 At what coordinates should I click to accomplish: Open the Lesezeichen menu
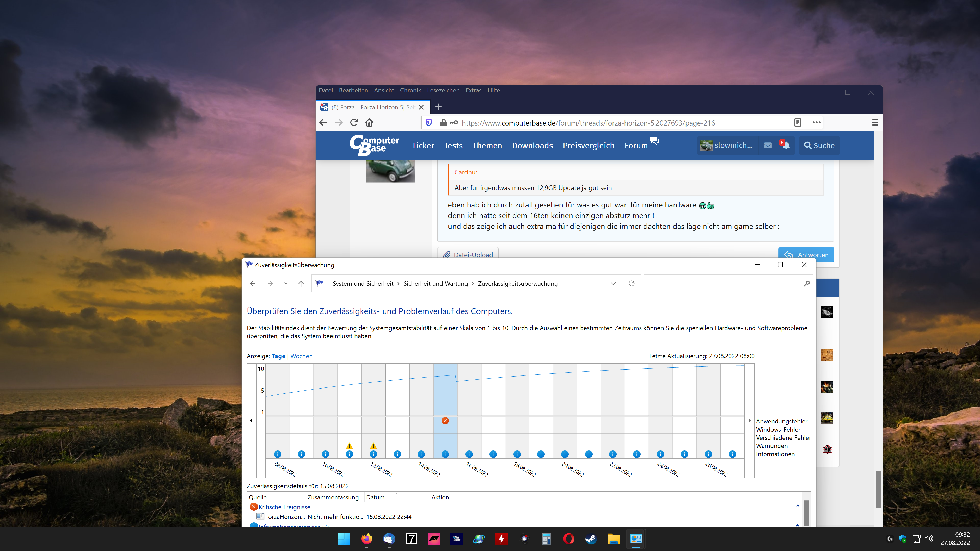click(x=443, y=90)
